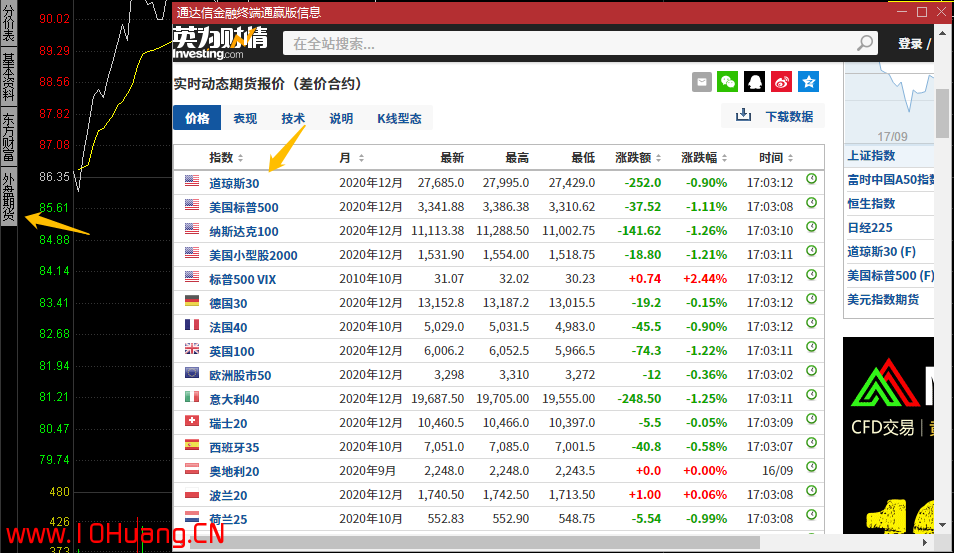954x553 pixels.
Task: Open 东方财富 side tab in left panel
Action: (x=9, y=137)
